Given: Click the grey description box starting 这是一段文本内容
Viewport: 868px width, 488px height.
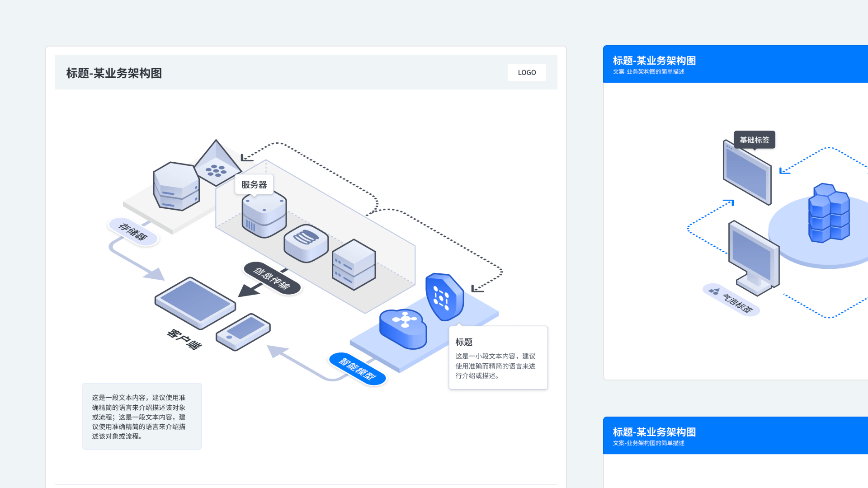Looking at the screenshot, I should pos(142,416).
